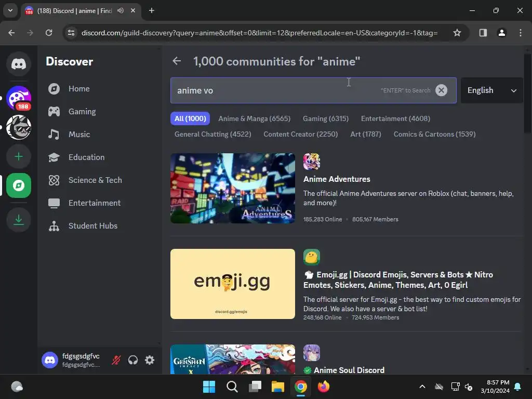Click the Student Hubs icon
This screenshot has width=532, height=399.
pyautogui.click(x=54, y=226)
